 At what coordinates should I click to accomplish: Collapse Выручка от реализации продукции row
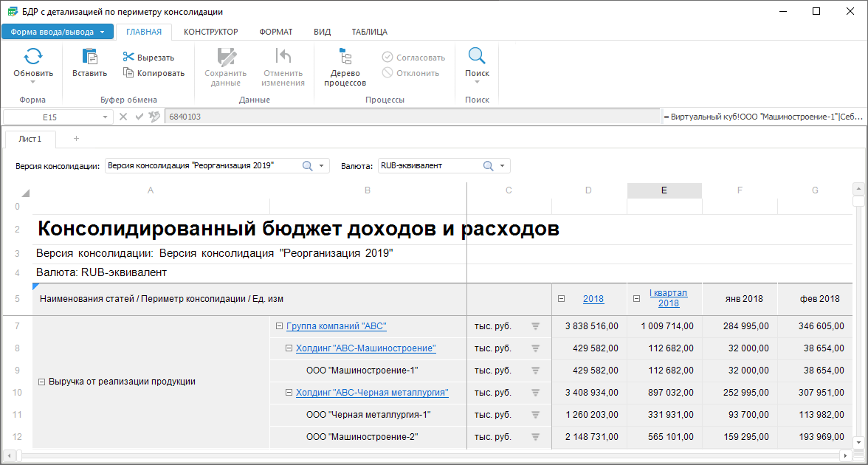[x=41, y=382]
